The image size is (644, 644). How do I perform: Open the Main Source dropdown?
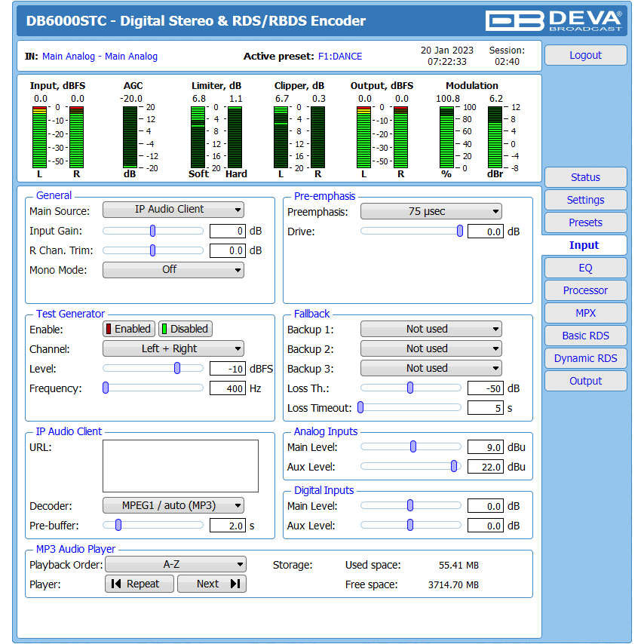(x=173, y=210)
